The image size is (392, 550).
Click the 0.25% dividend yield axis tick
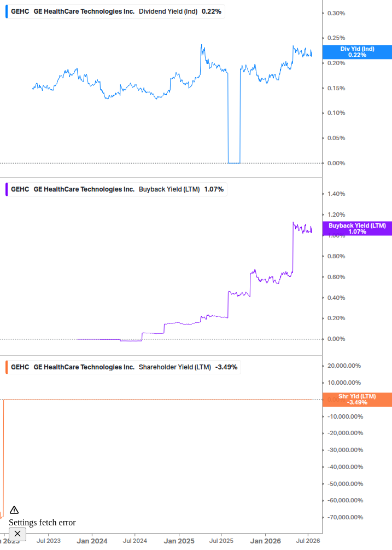336,38
